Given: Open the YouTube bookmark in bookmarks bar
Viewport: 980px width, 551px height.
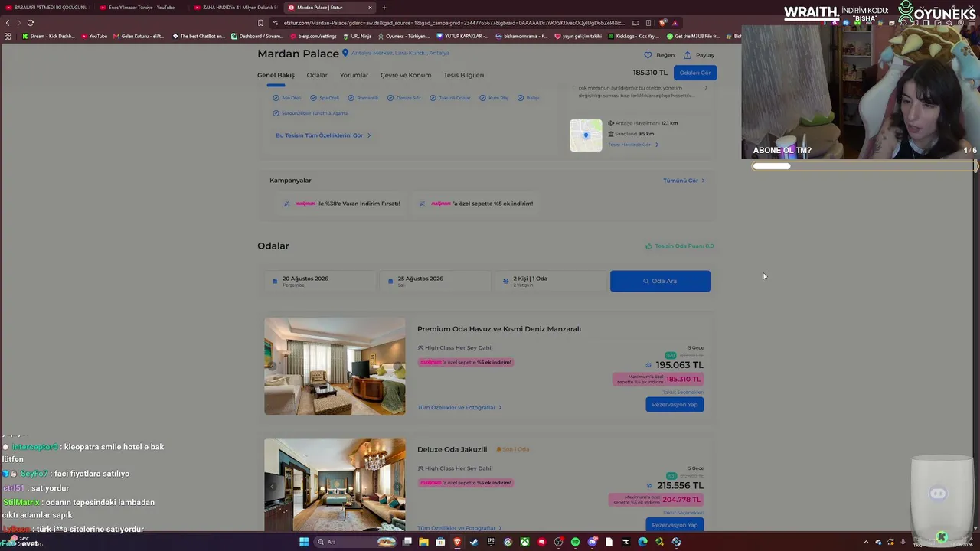Looking at the screenshot, I should (x=94, y=36).
